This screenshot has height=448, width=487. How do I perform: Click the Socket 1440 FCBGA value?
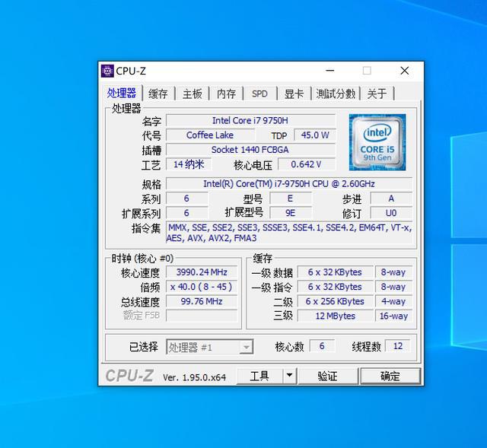pyautogui.click(x=250, y=150)
